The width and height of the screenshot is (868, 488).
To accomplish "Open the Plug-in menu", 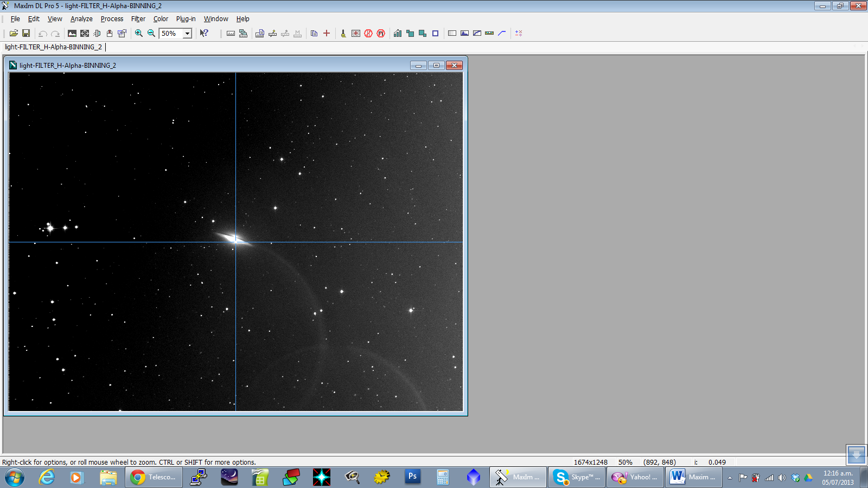I will [x=186, y=18].
